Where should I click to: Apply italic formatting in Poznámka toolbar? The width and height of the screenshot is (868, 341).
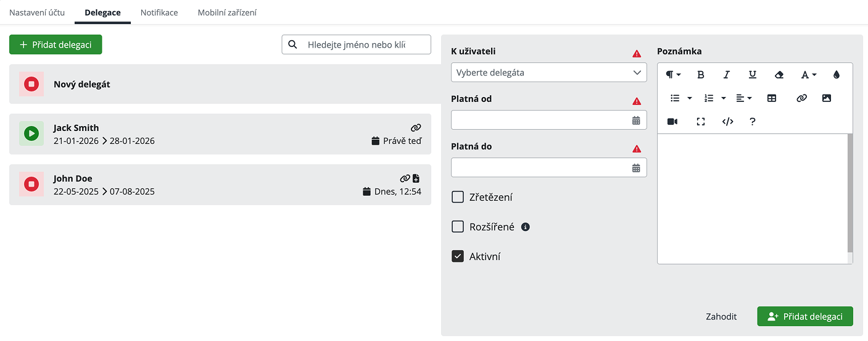(726, 75)
